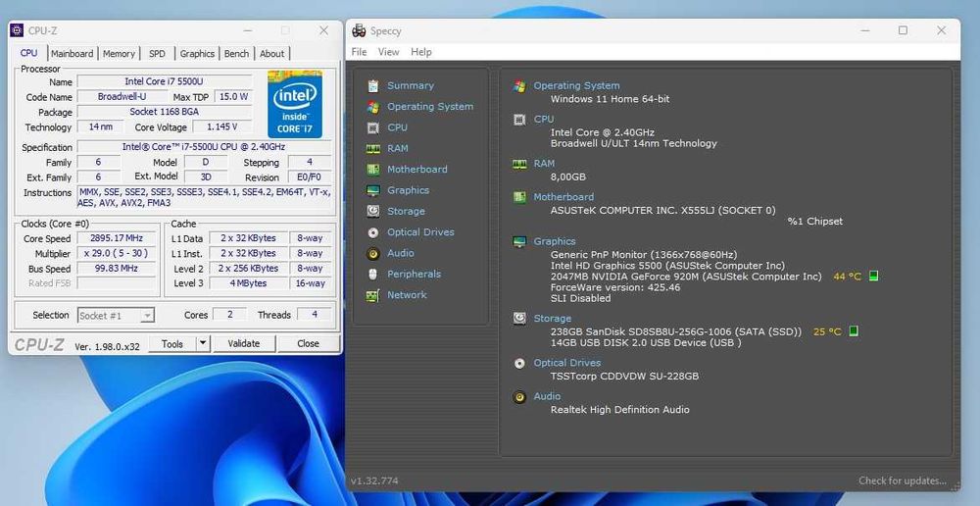Click the chip icon beside CPU heading
This screenshot has height=506, width=980.
point(519,120)
